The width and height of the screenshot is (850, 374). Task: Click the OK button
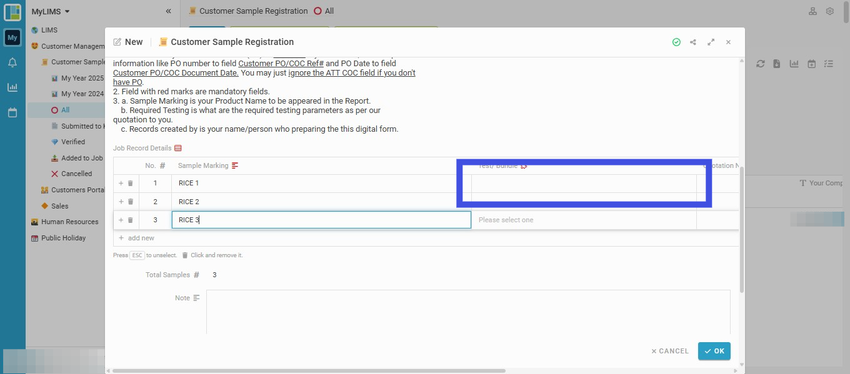pos(714,351)
